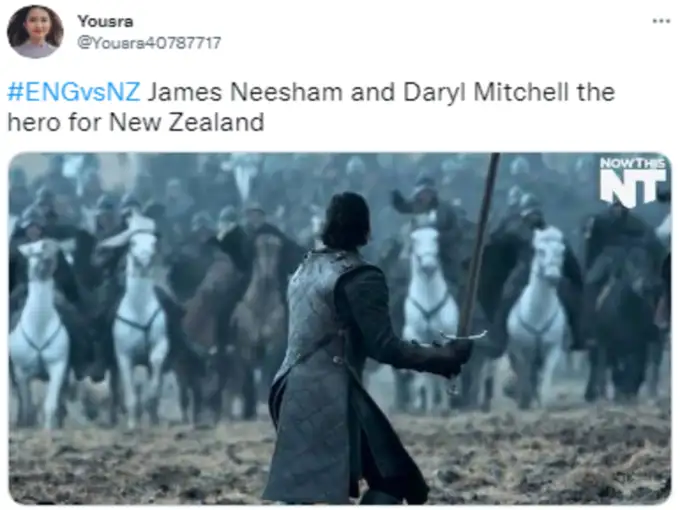
Task: Click the leftmost white horse in GIF
Action: pos(37,330)
